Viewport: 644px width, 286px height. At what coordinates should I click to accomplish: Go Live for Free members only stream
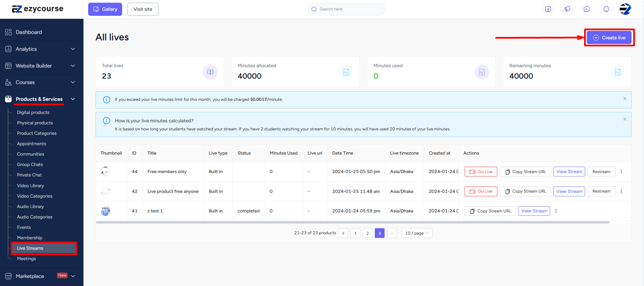tap(481, 171)
